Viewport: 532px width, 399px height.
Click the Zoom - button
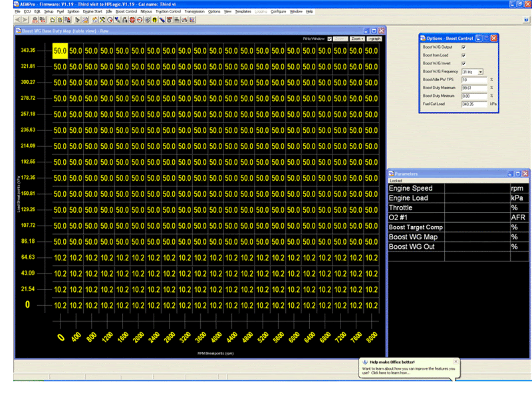pos(340,39)
